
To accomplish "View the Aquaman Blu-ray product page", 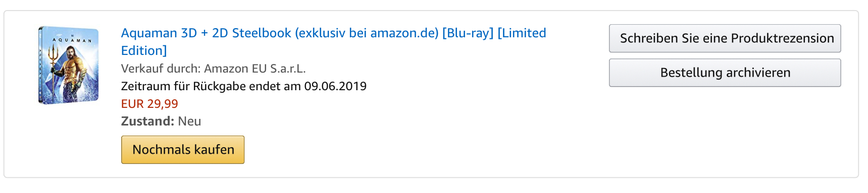I will point(333,42).
